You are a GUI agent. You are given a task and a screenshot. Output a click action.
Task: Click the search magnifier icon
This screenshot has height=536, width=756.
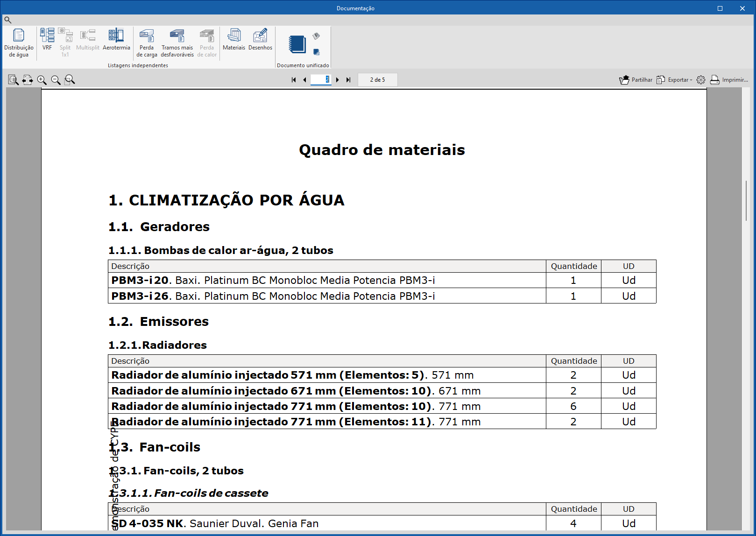click(x=7, y=20)
